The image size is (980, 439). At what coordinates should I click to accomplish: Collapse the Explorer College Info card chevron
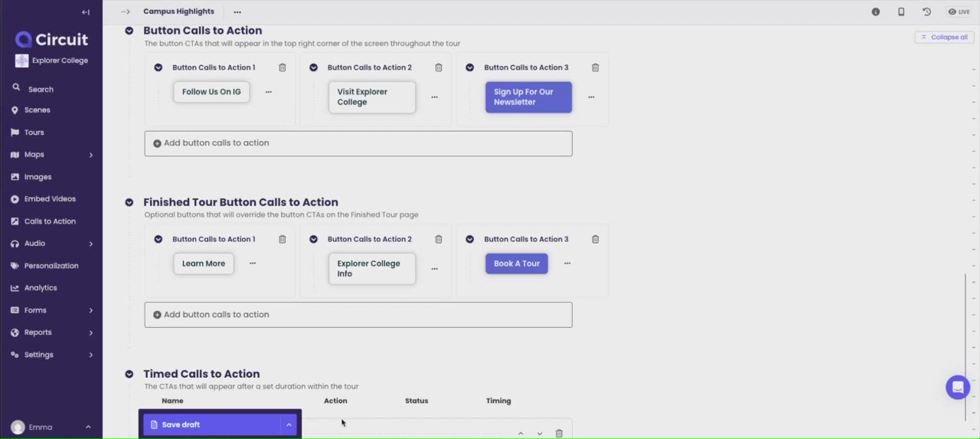[314, 239]
